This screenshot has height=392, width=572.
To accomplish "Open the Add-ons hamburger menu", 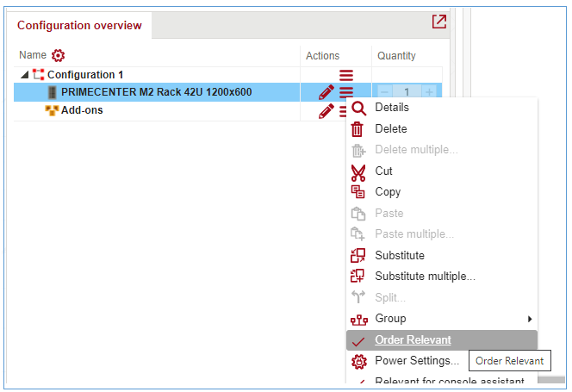I will (343, 111).
